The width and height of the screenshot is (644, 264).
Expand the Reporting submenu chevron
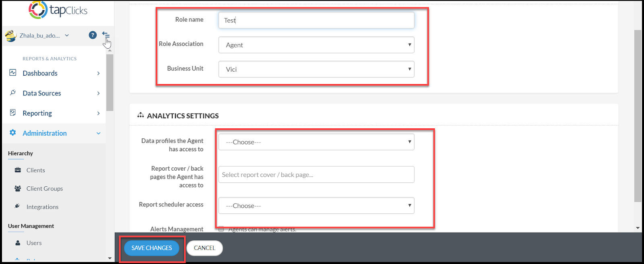point(99,113)
